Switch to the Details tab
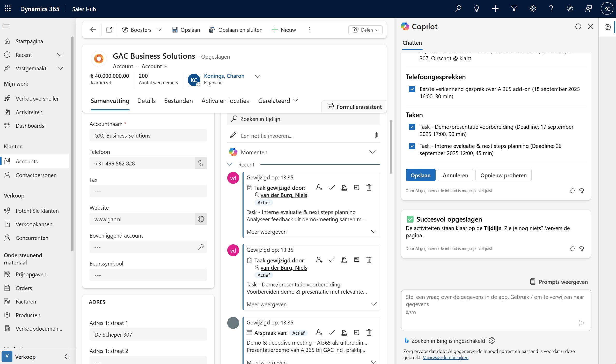The width and height of the screenshot is (616, 364). coord(146,101)
